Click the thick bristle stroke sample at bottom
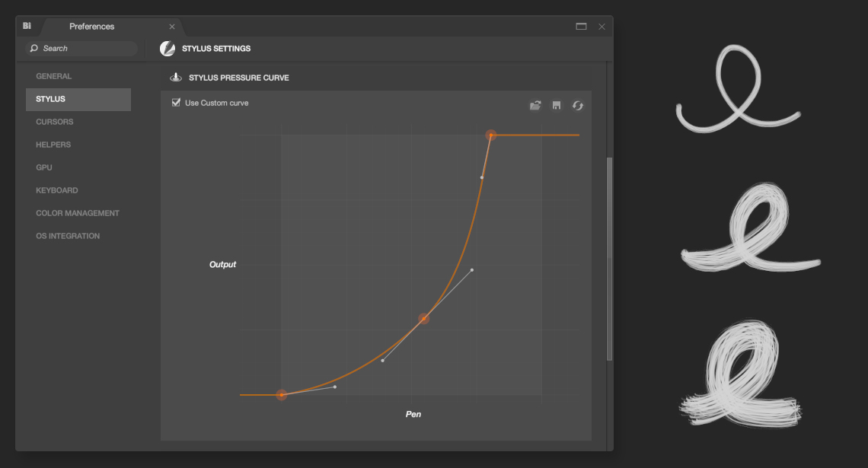This screenshot has width=868, height=468. click(740, 374)
